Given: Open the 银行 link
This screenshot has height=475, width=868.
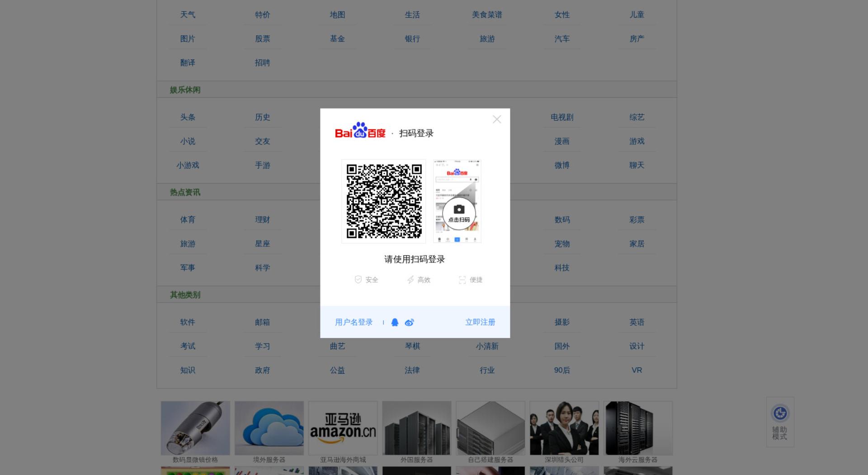Looking at the screenshot, I should (412, 38).
